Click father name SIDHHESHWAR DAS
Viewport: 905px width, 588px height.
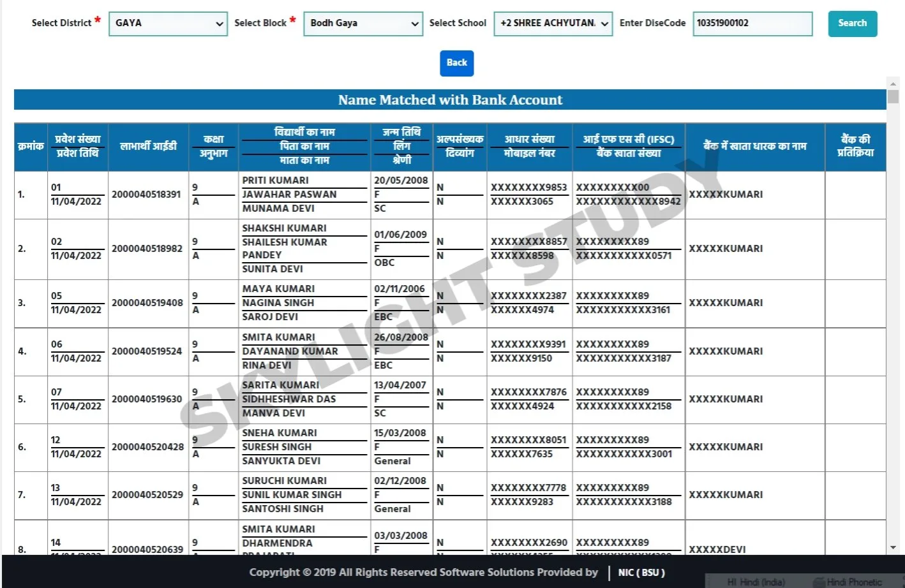pos(288,399)
